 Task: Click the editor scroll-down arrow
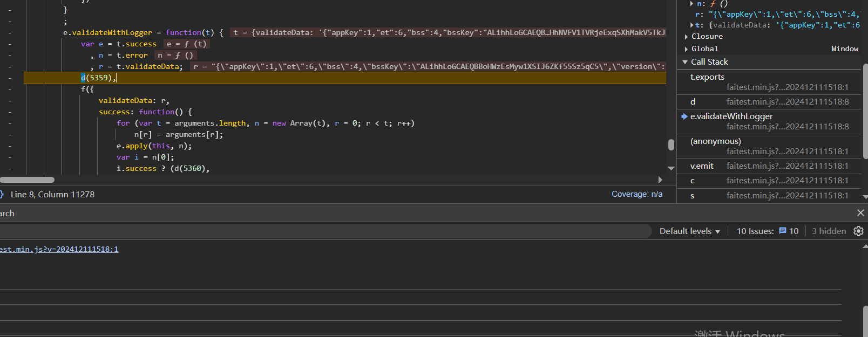tap(671, 168)
